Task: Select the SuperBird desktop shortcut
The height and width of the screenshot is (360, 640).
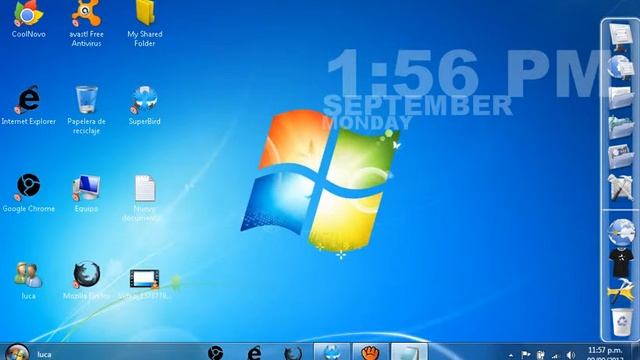Action: (144, 105)
